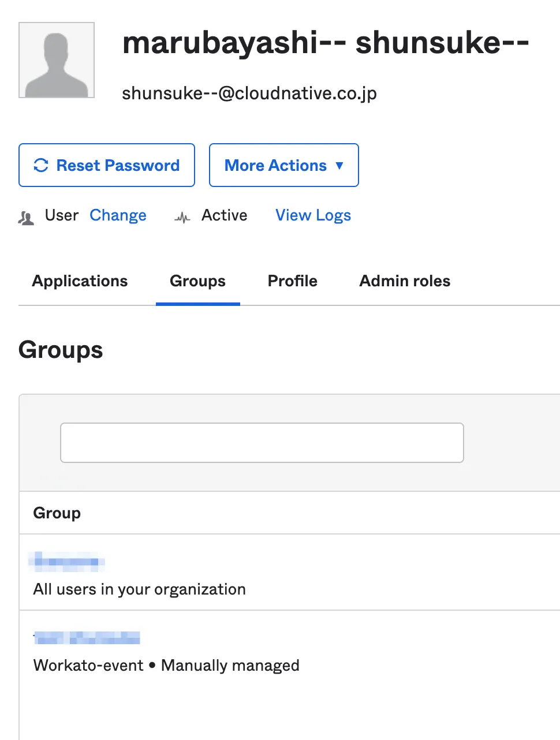560x740 pixels.
Task: Click the user avatar placeholder image
Action: pyautogui.click(x=57, y=60)
